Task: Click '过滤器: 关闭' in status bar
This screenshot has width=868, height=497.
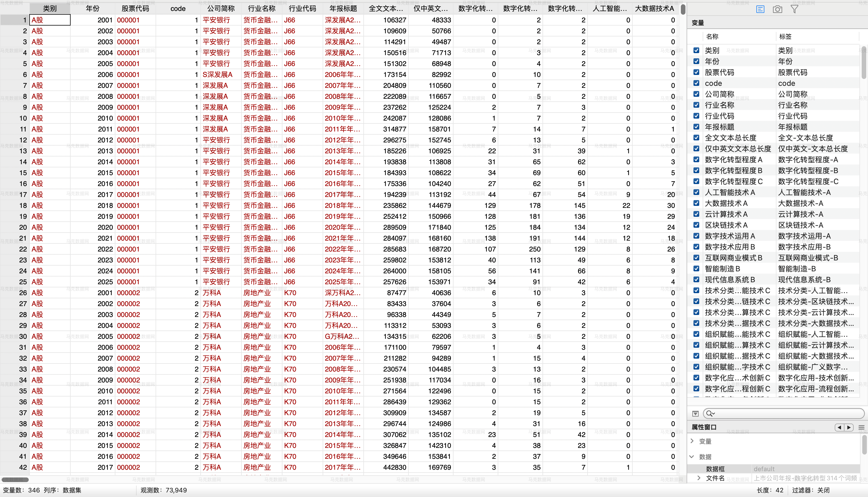Action: pyautogui.click(x=811, y=490)
